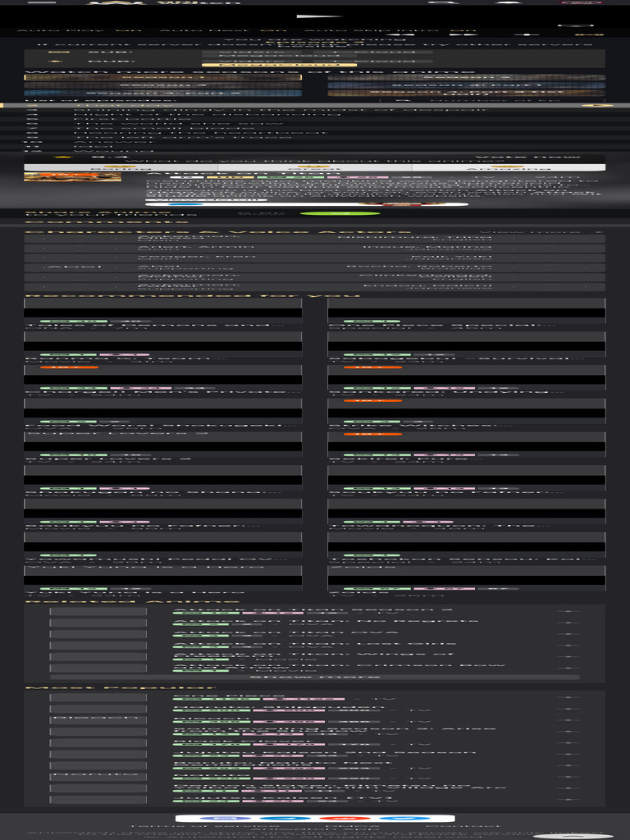Vote Boring for this anime
The image size is (630, 840).
point(121,167)
